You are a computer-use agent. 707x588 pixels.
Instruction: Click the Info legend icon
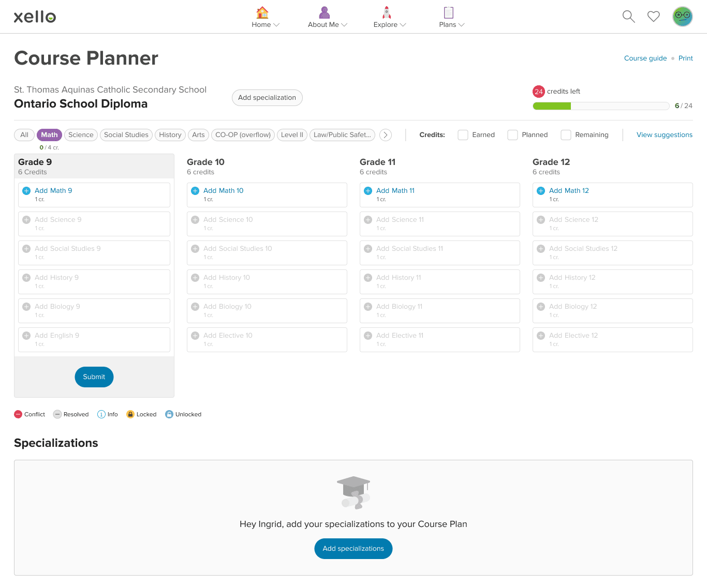coord(101,414)
